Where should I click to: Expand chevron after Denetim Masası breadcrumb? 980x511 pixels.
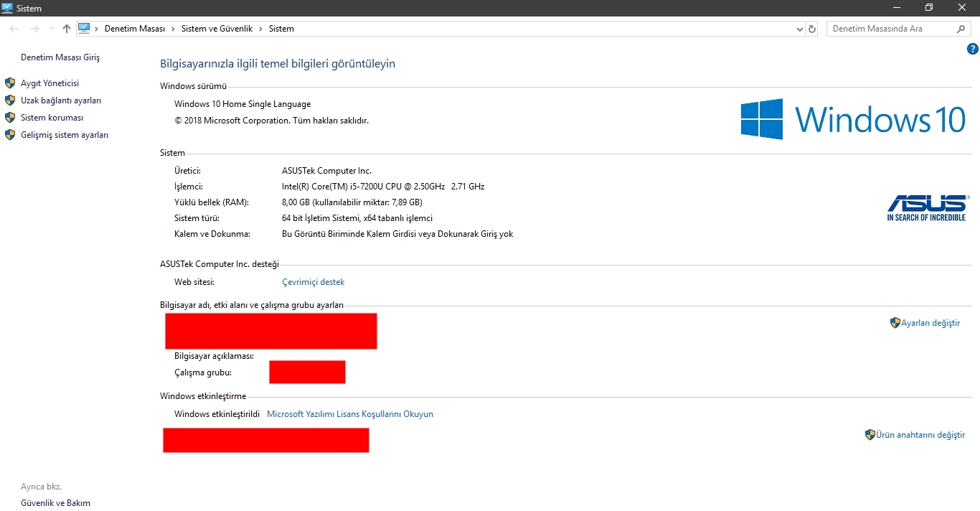[173, 29]
